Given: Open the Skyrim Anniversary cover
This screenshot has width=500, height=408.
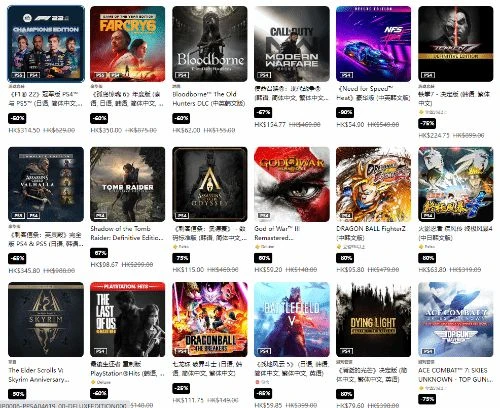Looking at the screenshot, I should click(x=46, y=320).
